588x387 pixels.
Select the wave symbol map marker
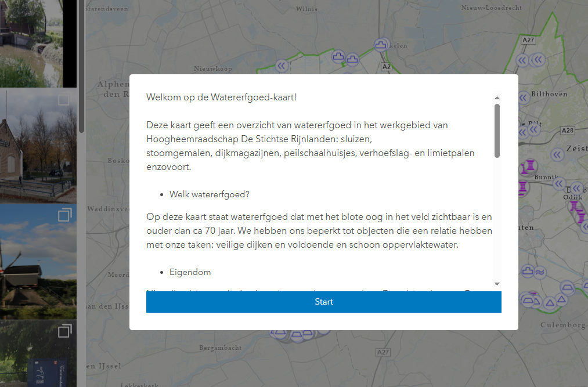click(540, 272)
